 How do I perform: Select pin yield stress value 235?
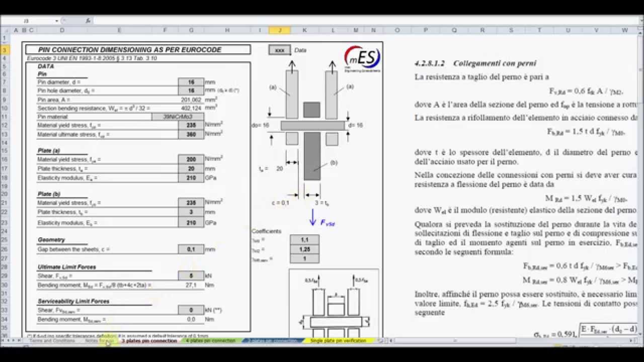(x=191, y=125)
